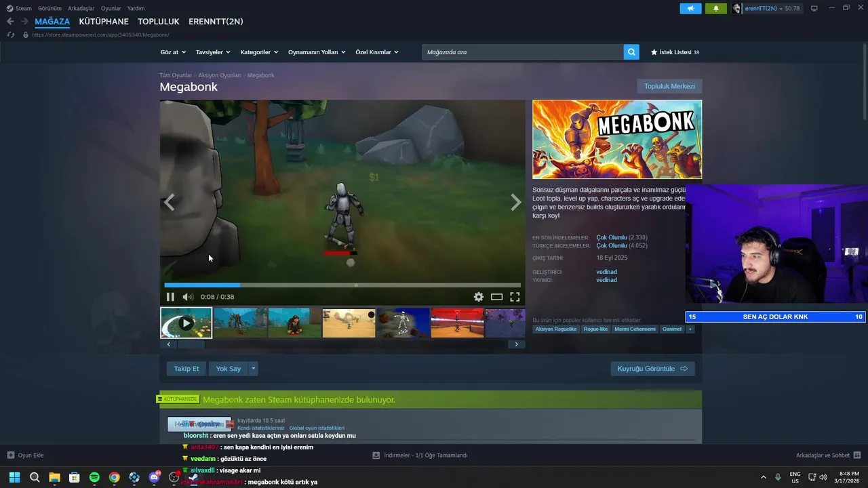Click the Takip Et button

(186, 369)
